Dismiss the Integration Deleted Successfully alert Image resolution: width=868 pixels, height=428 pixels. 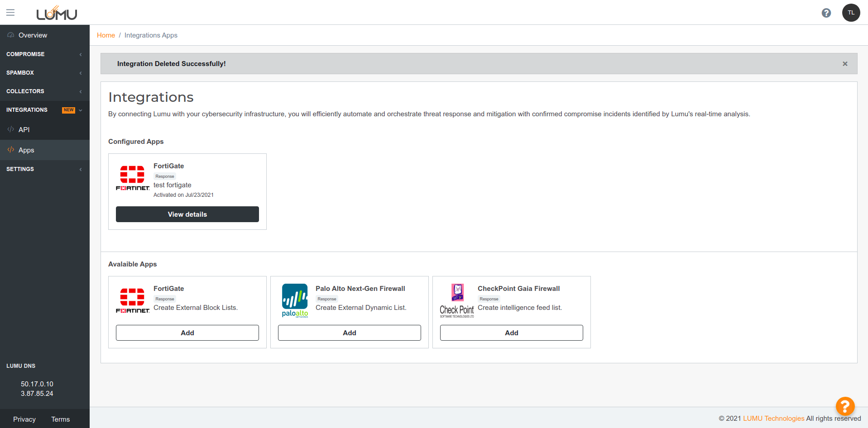[844, 64]
